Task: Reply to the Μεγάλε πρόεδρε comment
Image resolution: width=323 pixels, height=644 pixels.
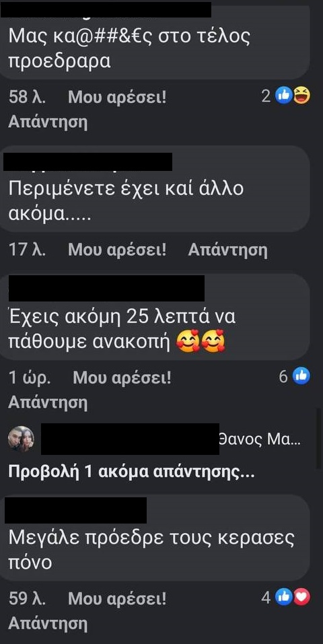Action: (x=48, y=623)
